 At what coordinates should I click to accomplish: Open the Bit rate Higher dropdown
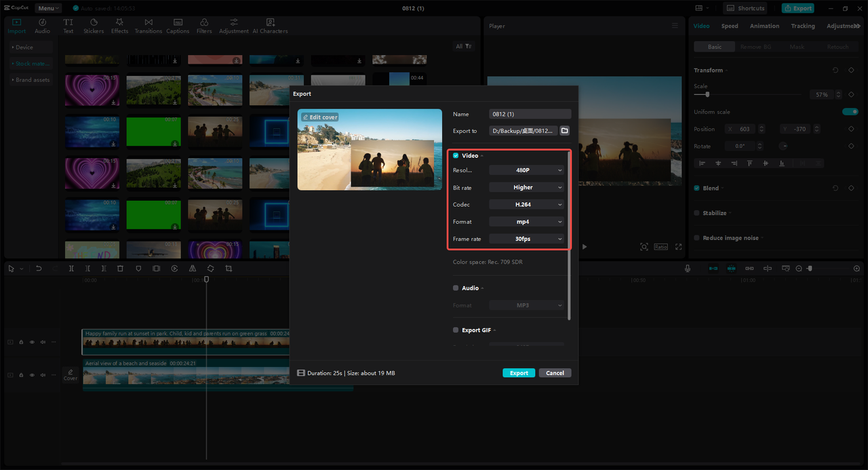coord(527,187)
